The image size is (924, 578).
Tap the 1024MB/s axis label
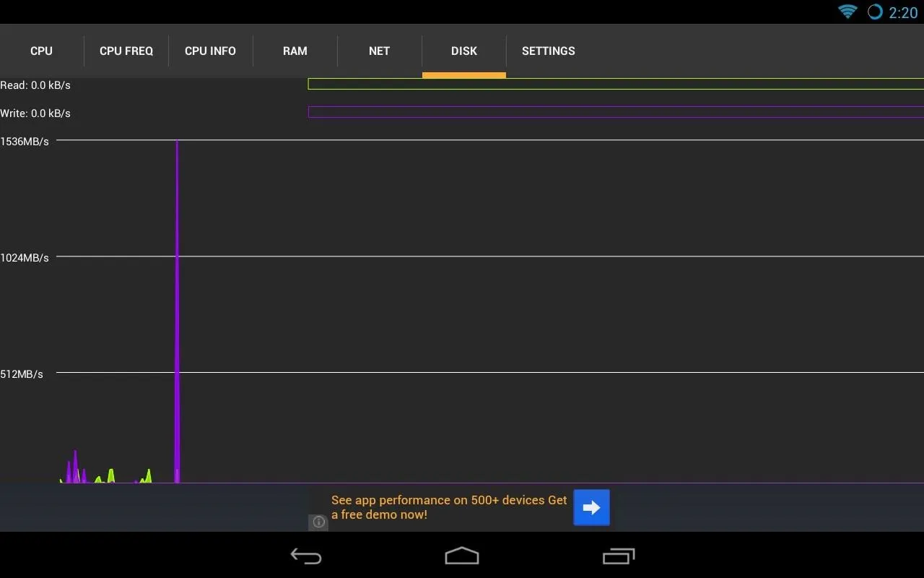(x=25, y=258)
